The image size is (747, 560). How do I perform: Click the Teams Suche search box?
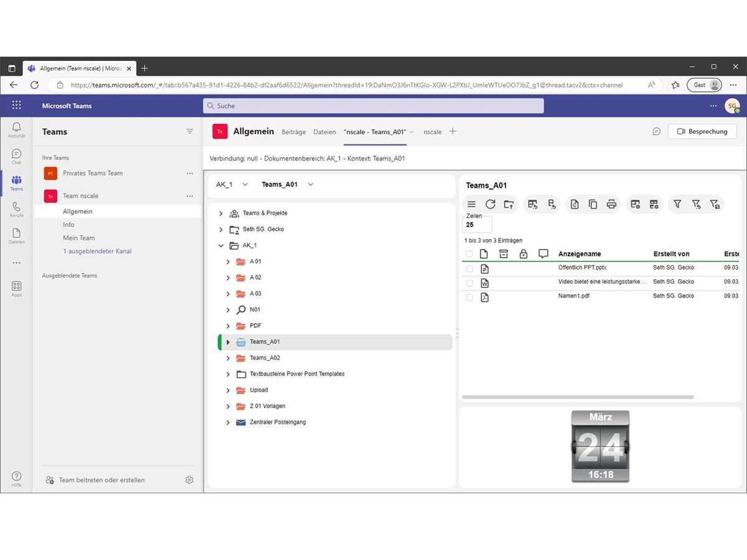click(373, 106)
